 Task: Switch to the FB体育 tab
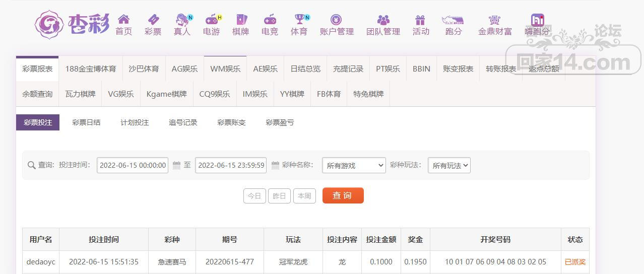[x=329, y=94]
